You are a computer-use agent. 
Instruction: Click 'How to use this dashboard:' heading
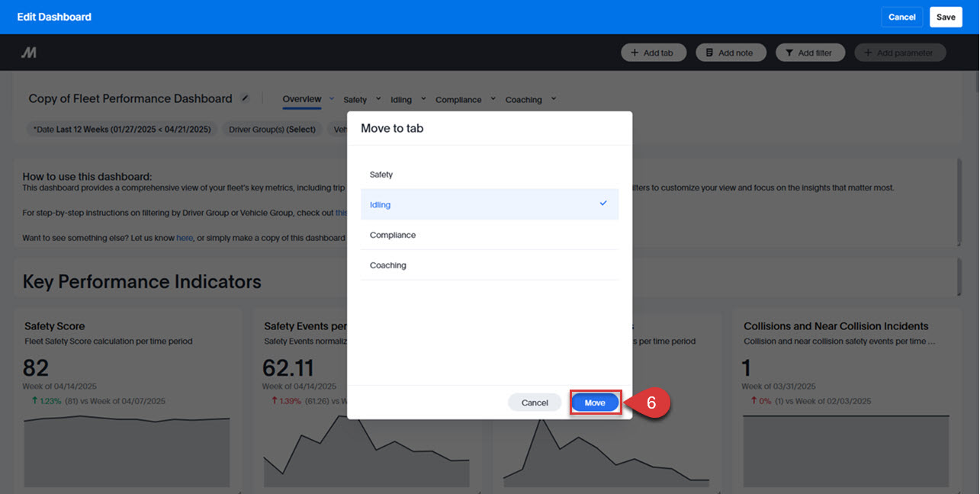tap(87, 176)
